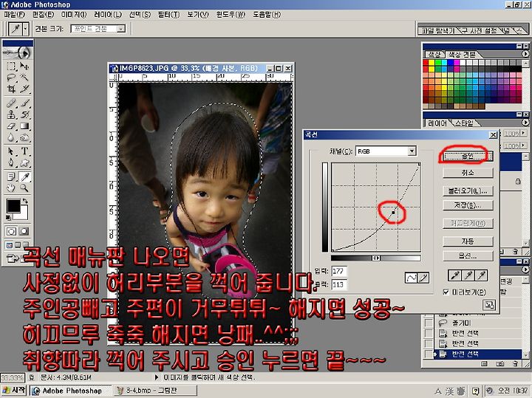
Task: Swap foreground and background colors arrow
Action: tap(25, 202)
